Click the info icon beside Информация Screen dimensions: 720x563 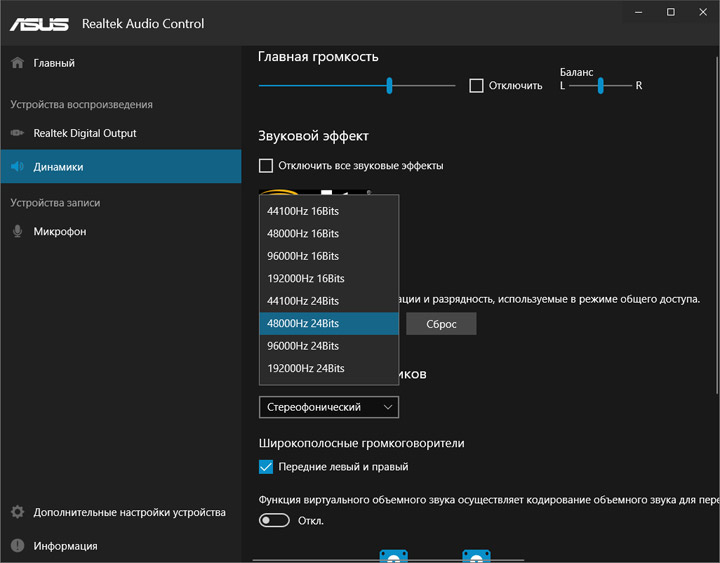tap(17, 546)
